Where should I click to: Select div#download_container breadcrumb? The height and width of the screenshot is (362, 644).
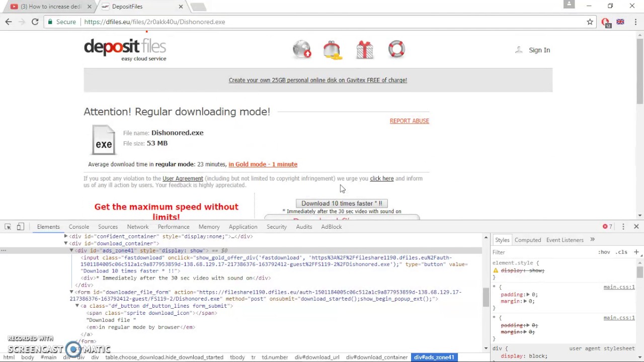(377, 357)
